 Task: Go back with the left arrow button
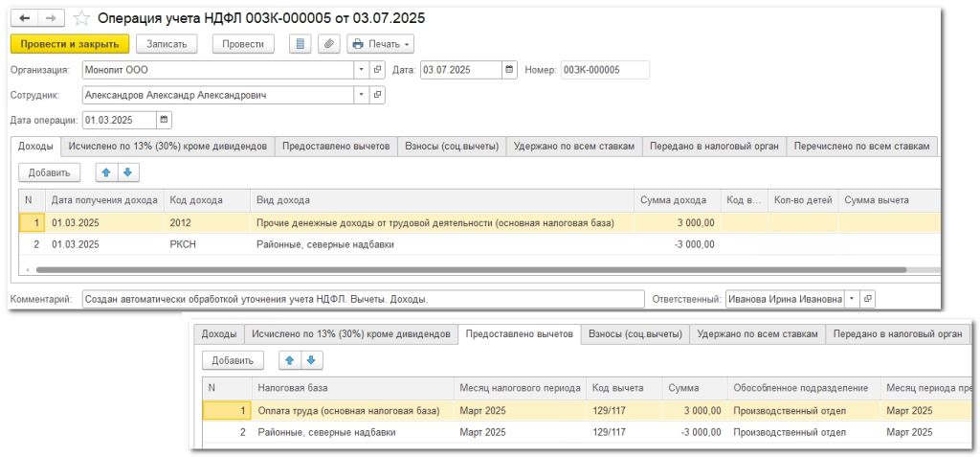click(24, 18)
